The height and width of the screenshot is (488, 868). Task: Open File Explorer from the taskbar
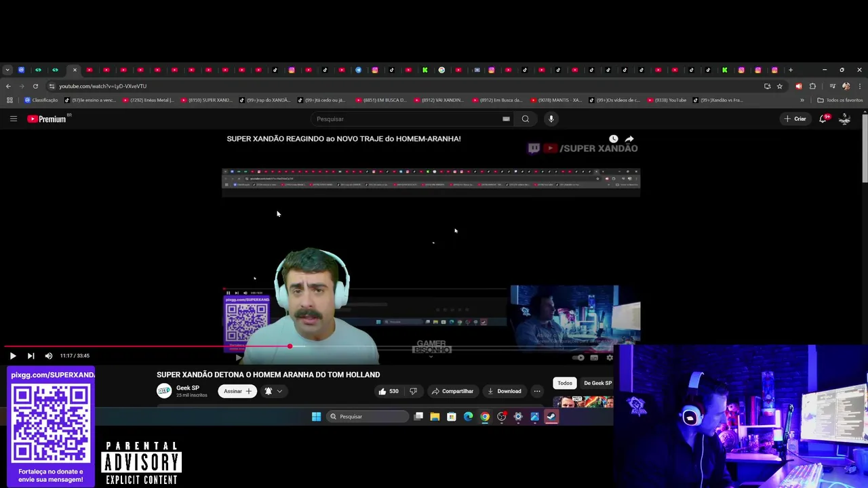tap(435, 416)
